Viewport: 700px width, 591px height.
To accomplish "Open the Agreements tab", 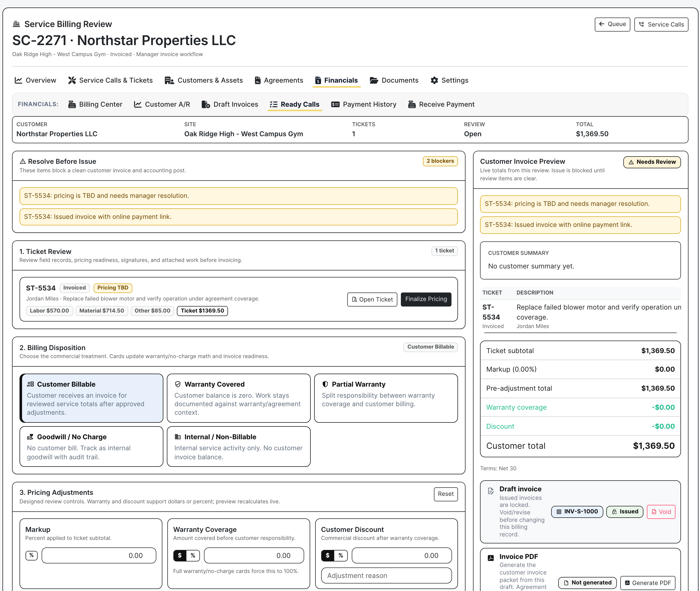I will (279, 80).
